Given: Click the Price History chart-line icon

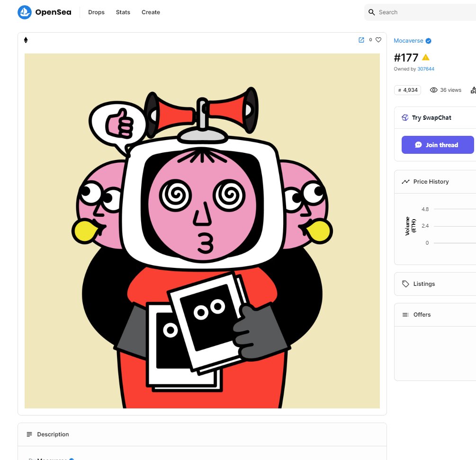Looking at the screenshot, I should [x=405, y=182].
